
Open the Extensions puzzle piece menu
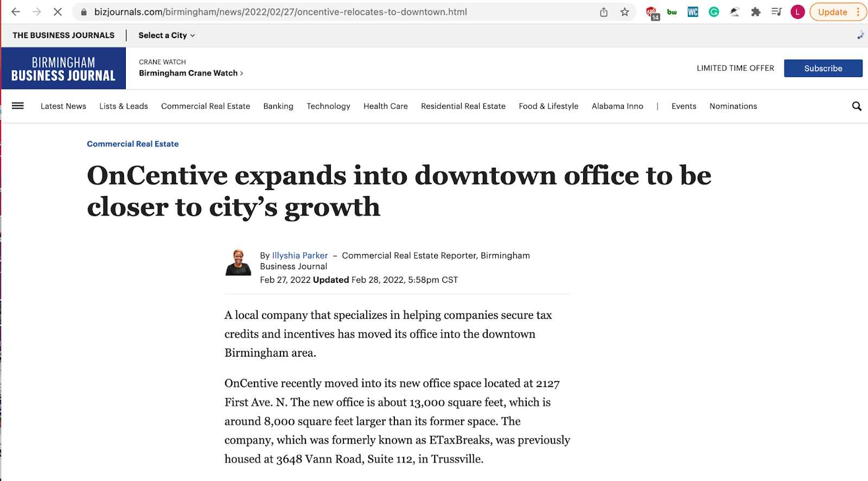[756, 12]
